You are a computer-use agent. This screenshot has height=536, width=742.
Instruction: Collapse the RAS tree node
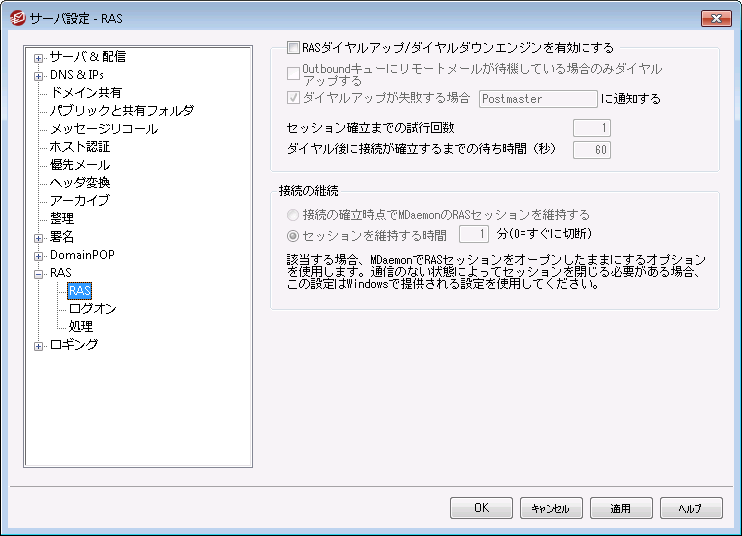point(39,273)
